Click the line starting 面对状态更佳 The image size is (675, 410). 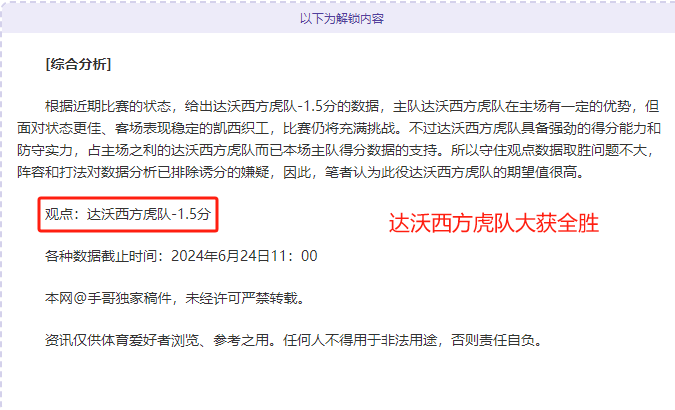click(339, 128)
